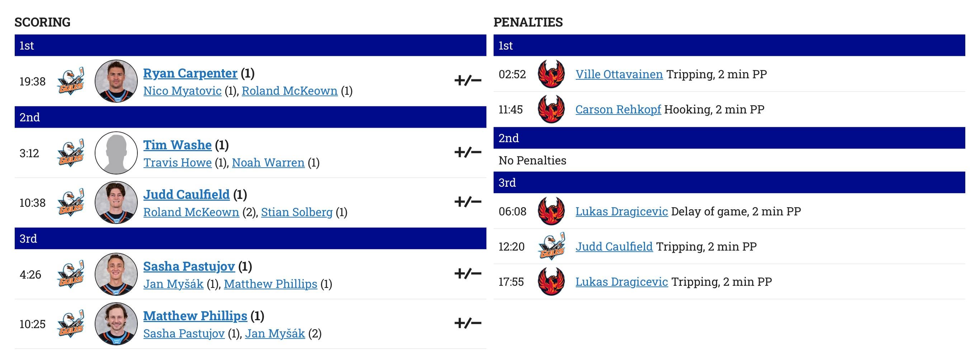Reveal plus/minus for Matthew Phillips goal
980x359 pixels.
pos(467,323)
